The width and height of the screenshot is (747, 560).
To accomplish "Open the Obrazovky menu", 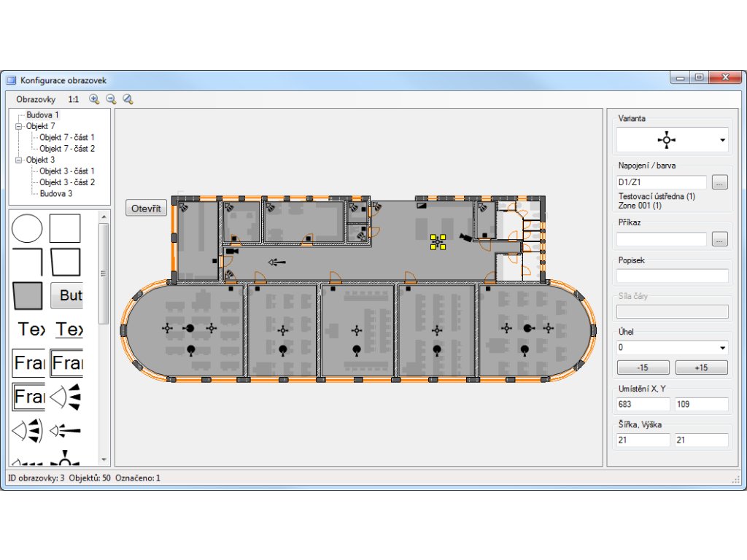I will 36,99.
